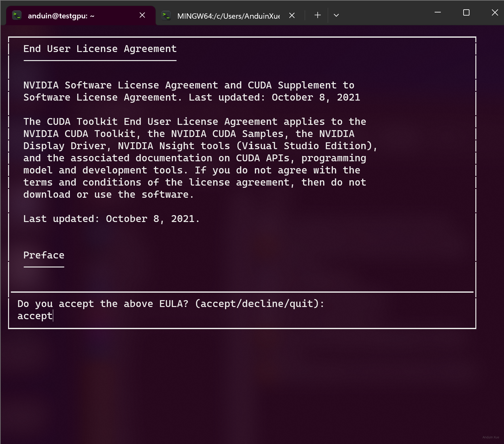Click the terminal icon on the anduin@testgpu tab

pyautogui.click(x=16, y=15)
